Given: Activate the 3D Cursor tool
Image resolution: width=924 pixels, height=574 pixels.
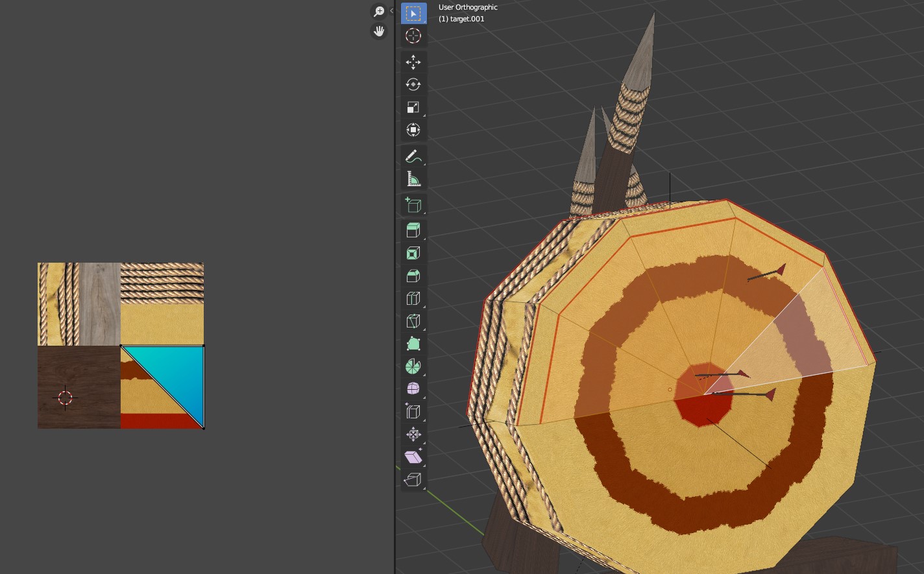Looking at the screenshot, I should pyautogui.click(x=413, y=36).
